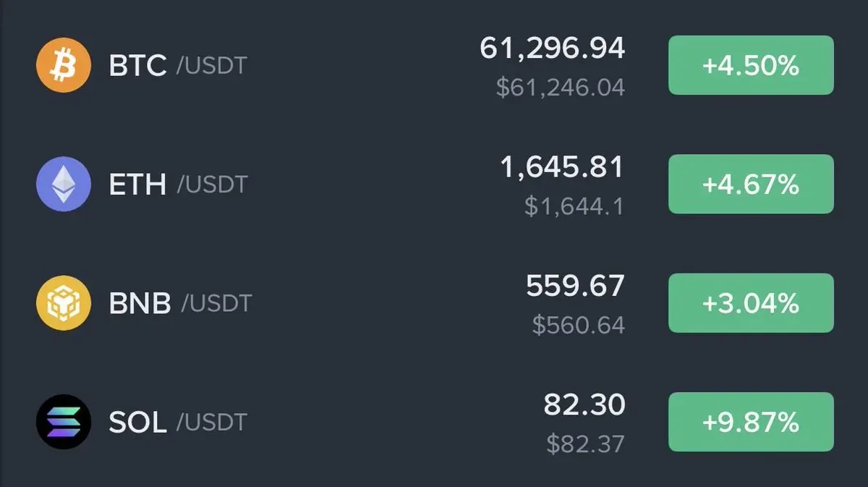Select the 82.30 SOL price
Screen dimensions: 868x487
click(584, 405)
